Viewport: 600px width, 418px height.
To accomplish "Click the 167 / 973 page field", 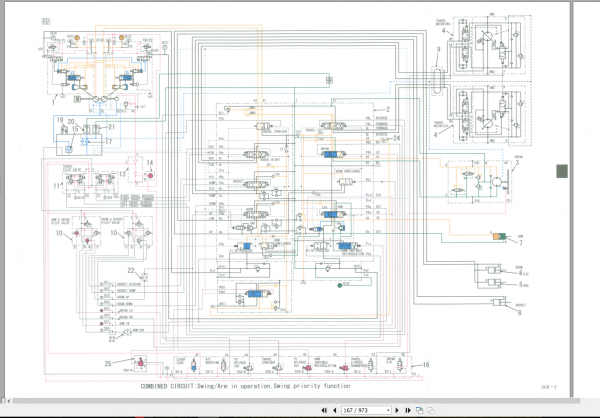I will [364, 410].
